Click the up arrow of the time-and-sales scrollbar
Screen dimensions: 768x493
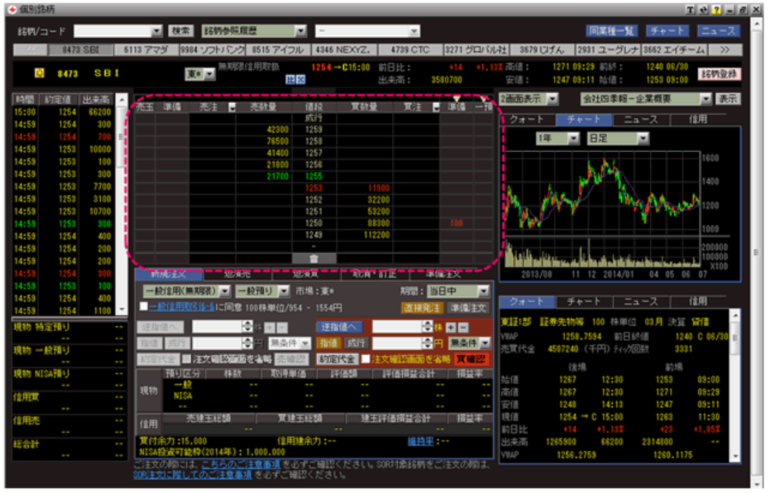tap(121, 100)
